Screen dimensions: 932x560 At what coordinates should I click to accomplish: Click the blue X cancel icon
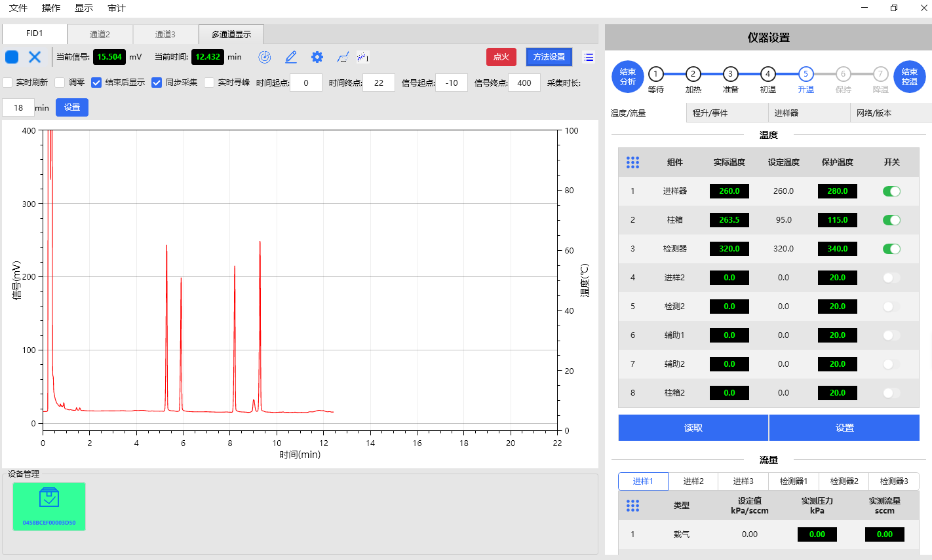tap(35, 57)
